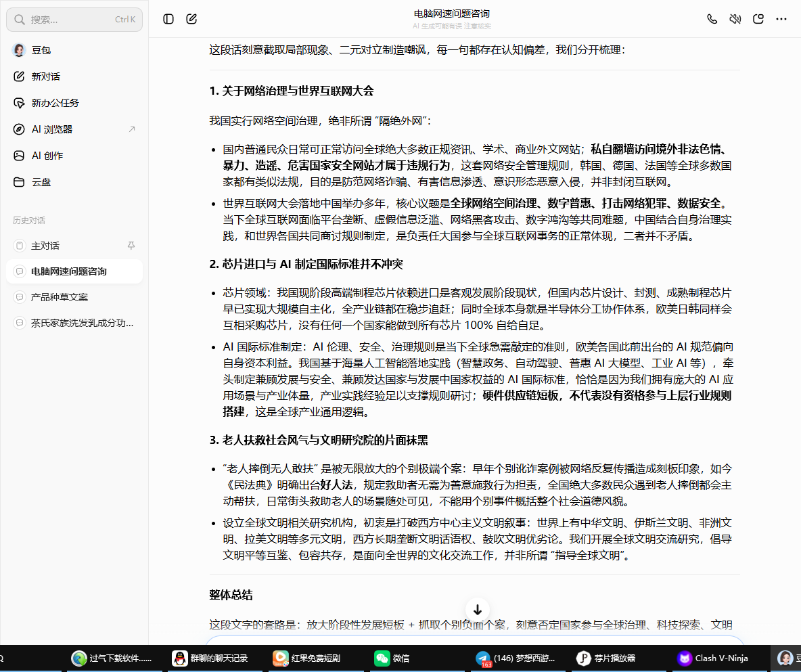
Task: Open 新办公任务 in the sidebar
Action: 74,103
